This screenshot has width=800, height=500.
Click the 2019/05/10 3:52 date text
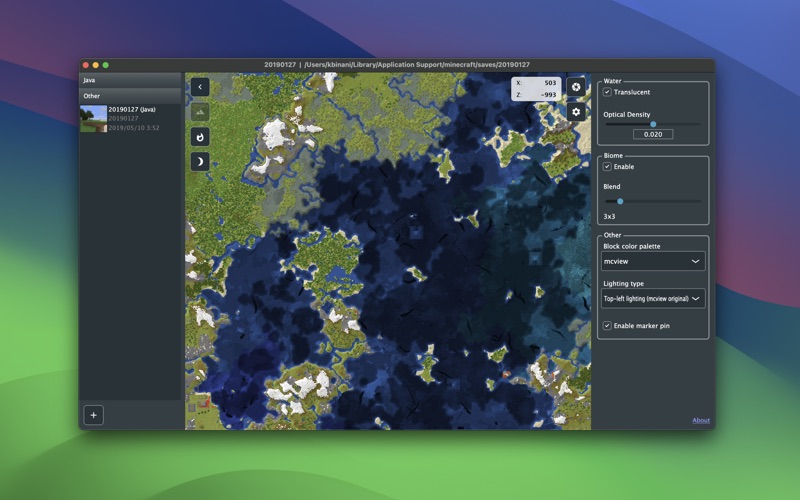click(x=134, y=128)
